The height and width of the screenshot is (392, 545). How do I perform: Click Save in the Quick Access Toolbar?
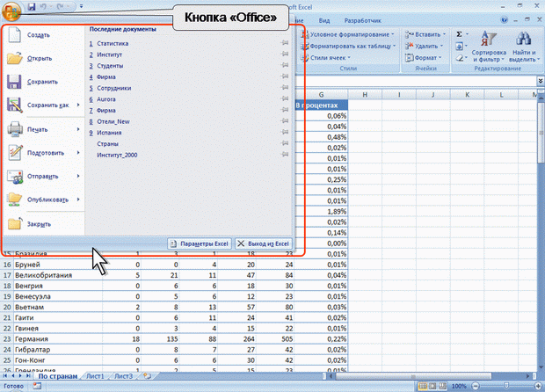click(33, 7)
